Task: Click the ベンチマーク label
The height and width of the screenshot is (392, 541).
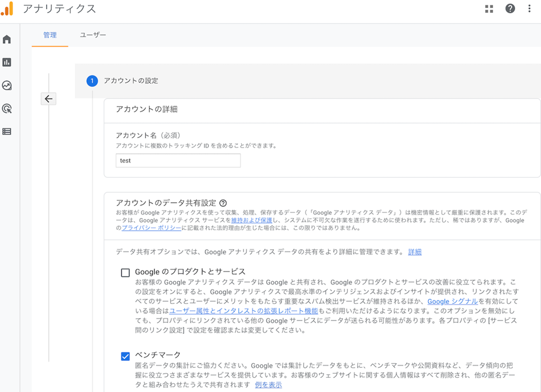Action: tap(158, 355)
